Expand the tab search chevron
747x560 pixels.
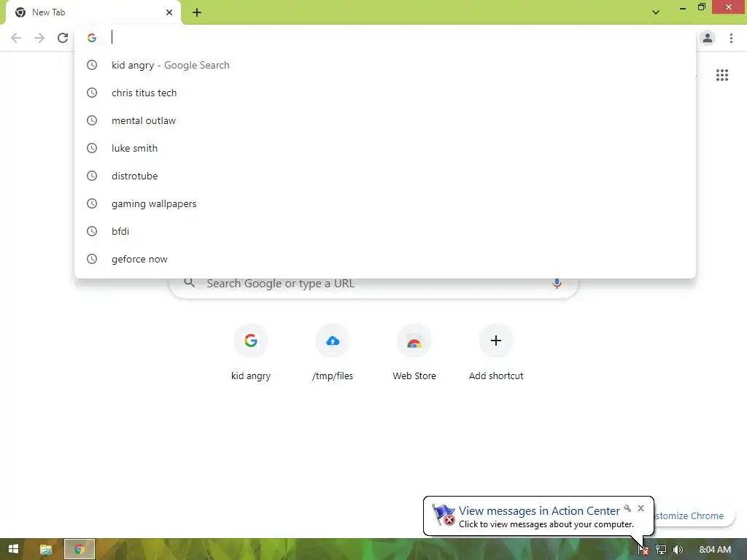coord(656,12)
